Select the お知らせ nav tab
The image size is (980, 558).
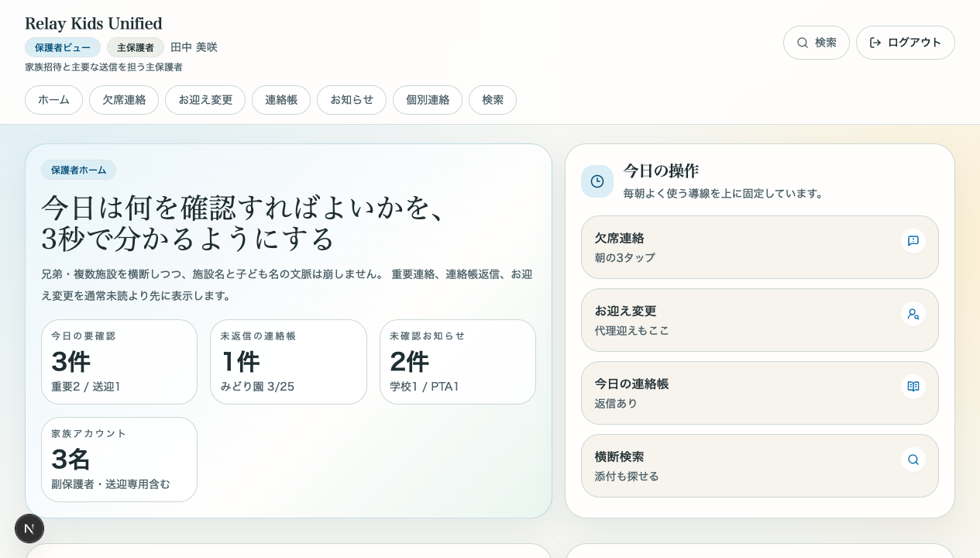(x=352, y=100)
